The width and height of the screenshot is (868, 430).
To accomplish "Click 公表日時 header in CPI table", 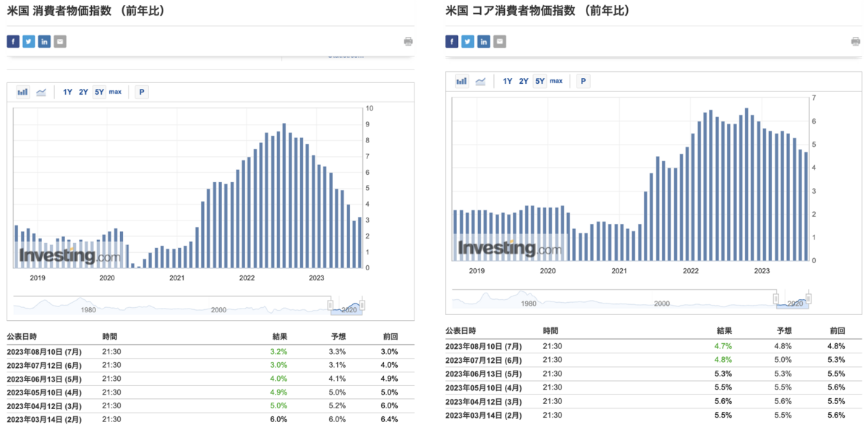I will coord(22,336).
